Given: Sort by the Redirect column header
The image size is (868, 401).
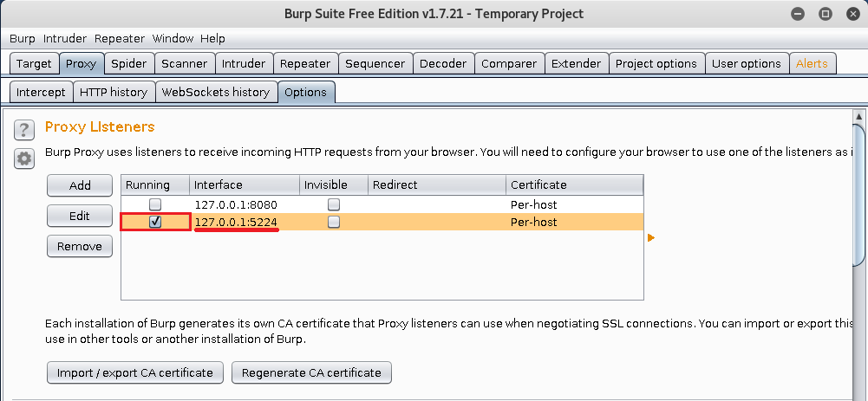Looking at the screenshot, I should pyautogui.click(x=437, y=184).
